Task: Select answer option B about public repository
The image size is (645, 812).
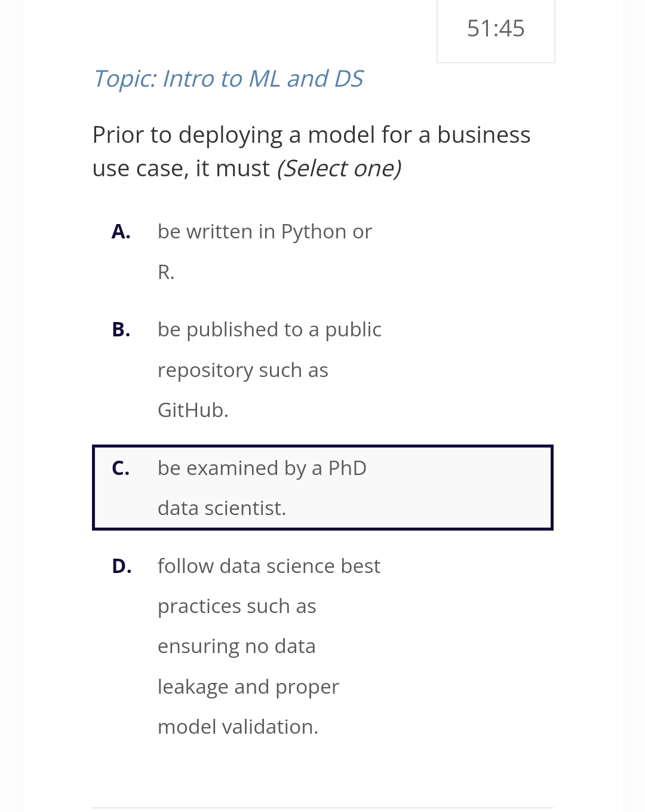Action: pos(269,369)
